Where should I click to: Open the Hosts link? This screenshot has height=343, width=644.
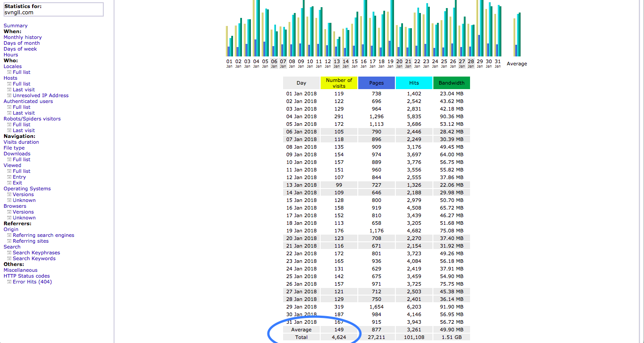coord(11,78)
